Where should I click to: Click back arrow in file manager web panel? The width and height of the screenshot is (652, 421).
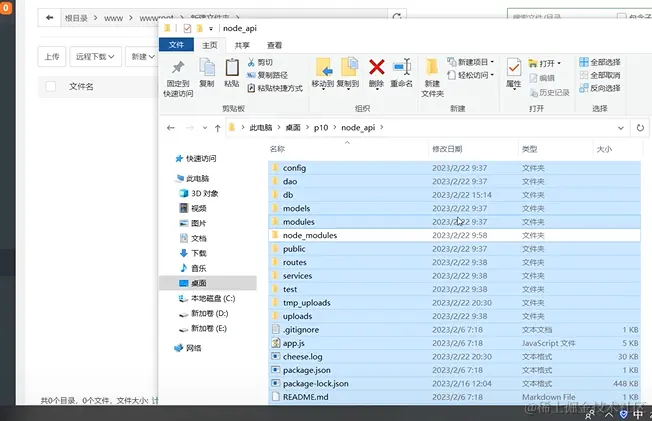click(x=50, y=17)
